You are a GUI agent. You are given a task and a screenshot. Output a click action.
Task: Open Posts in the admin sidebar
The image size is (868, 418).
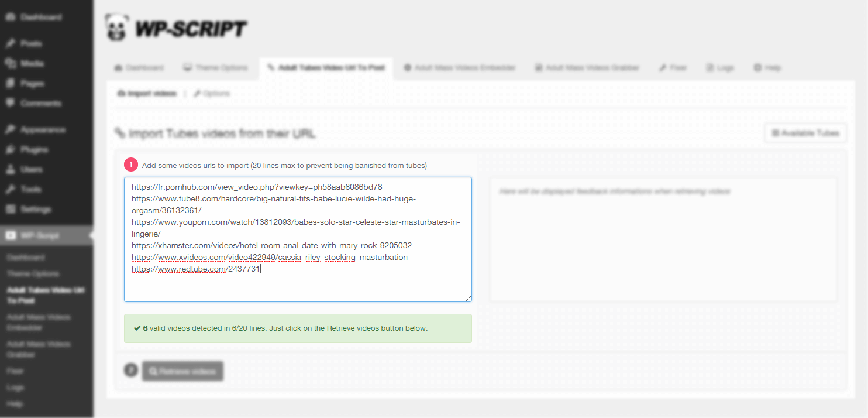tap(32, 43)
